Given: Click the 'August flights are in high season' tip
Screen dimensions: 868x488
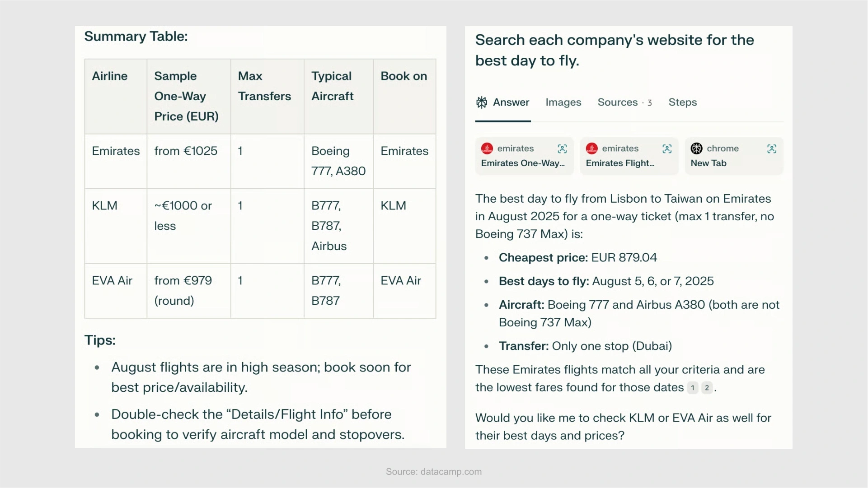Looking at the screenshot, I should tap(261, 377).
